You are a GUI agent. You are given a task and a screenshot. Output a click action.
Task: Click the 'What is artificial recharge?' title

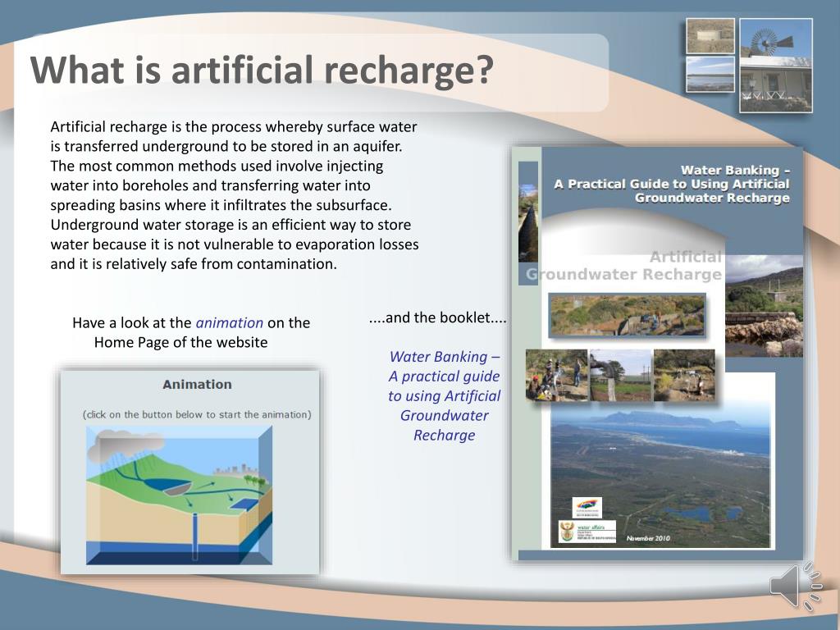[x=262, y=71]
